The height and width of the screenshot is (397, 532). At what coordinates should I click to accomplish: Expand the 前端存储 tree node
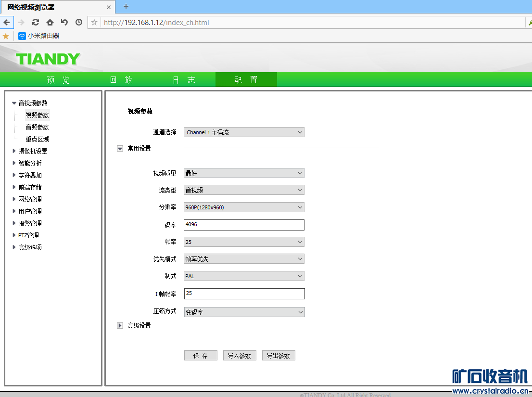14,187
